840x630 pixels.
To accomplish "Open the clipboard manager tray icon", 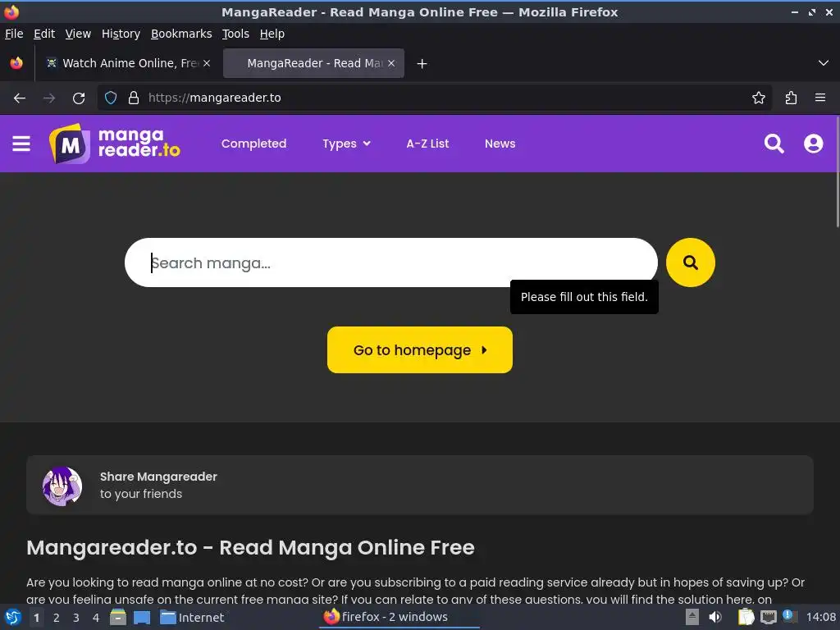I will click(x=745, y=617).
